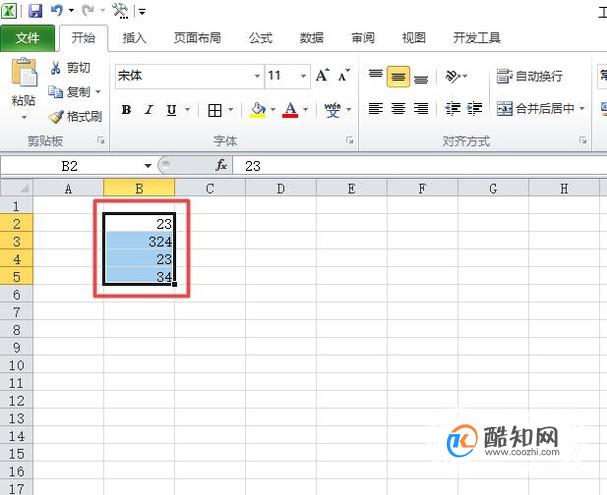Open the Customize Quick Access Toolbar arrow
Screen dimensions: 607x495
pyautogui.click(x=142, y=12)
